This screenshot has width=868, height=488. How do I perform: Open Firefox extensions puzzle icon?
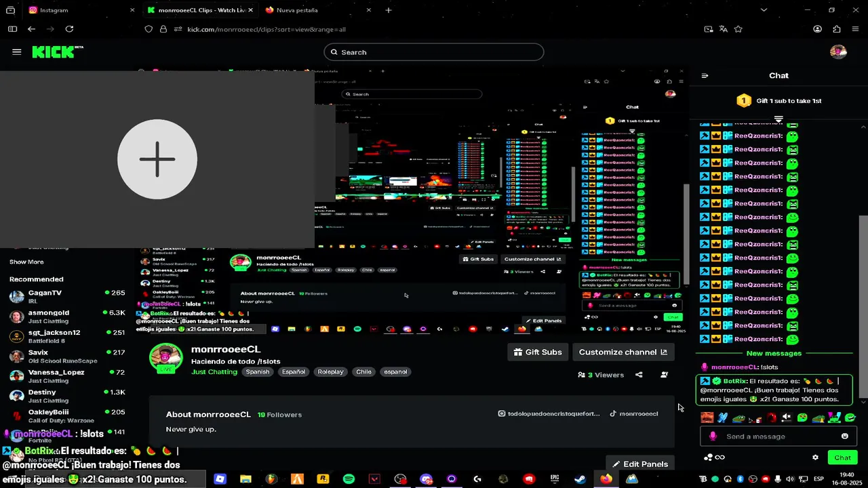[837, 29]
